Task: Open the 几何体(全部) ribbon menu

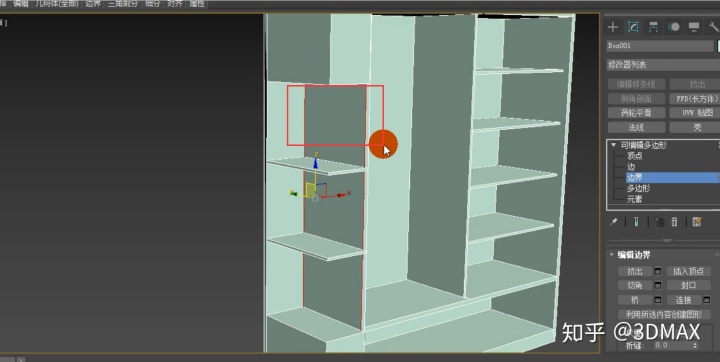Action: pos(56,4)
